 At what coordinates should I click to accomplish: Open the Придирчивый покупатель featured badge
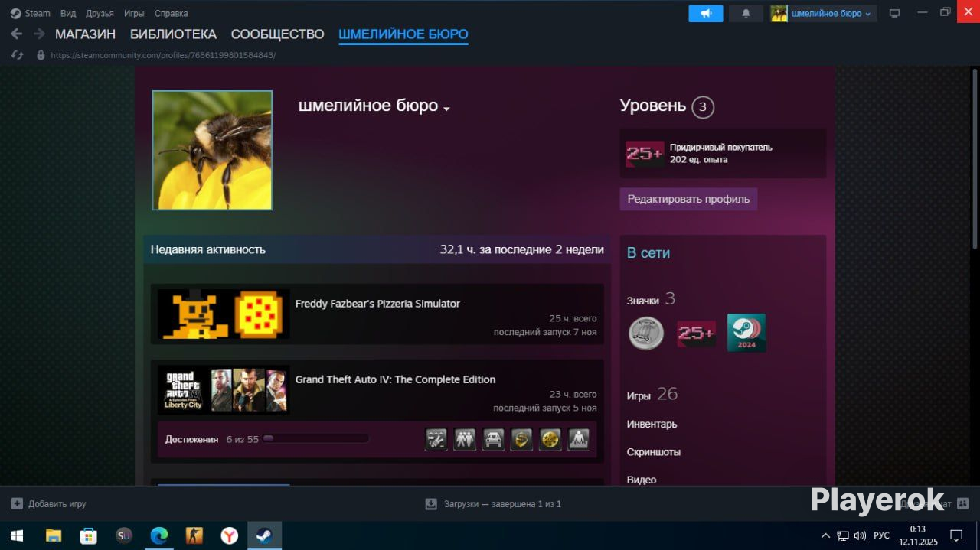(x=723, y=153)
